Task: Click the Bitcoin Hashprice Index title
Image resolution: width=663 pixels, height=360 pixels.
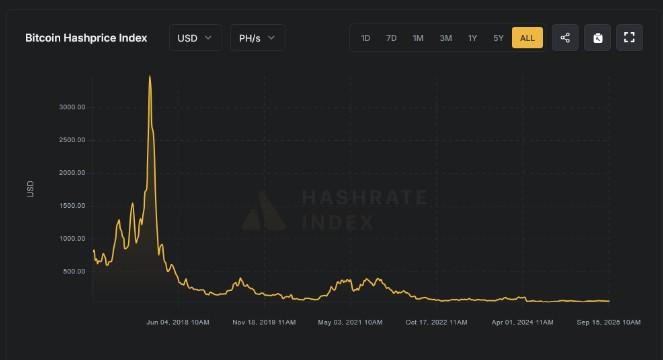Action: [86, 38]
